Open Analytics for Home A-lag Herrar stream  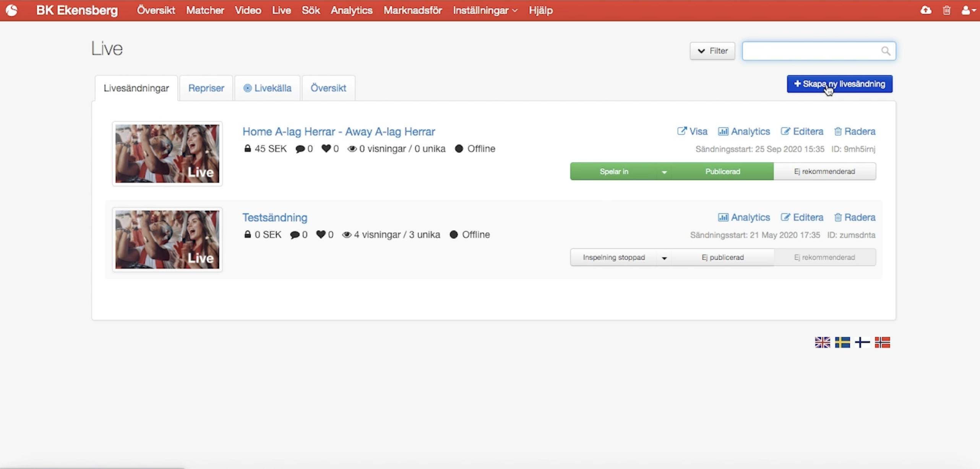744,131
